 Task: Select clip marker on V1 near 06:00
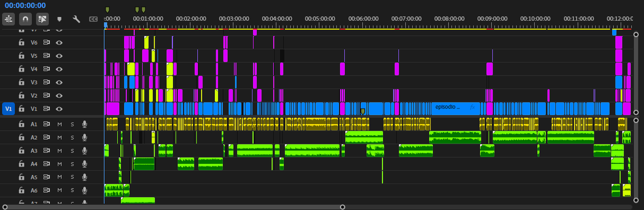tap(363, 111)
